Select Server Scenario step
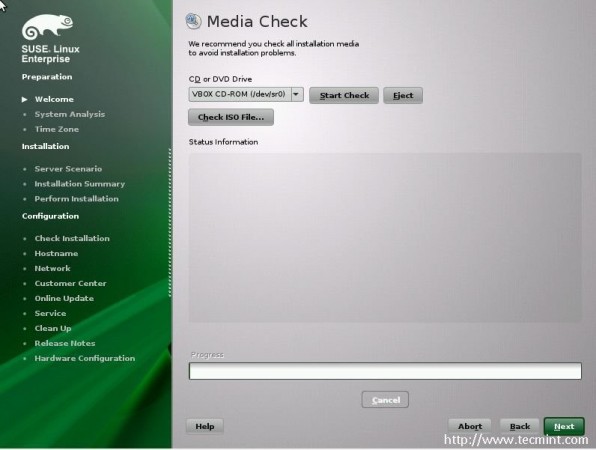This screenshot has width=596, height=450. coord(68,169)
